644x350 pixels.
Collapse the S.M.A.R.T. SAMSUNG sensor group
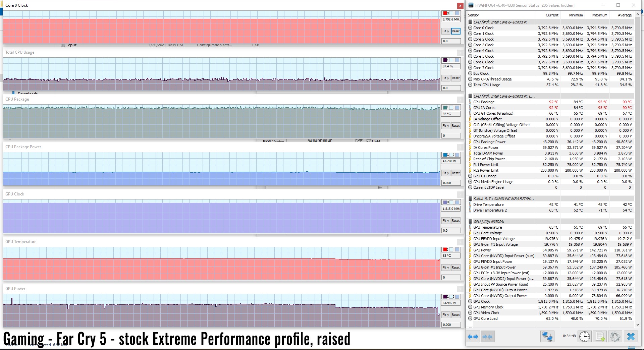point(470,199)
